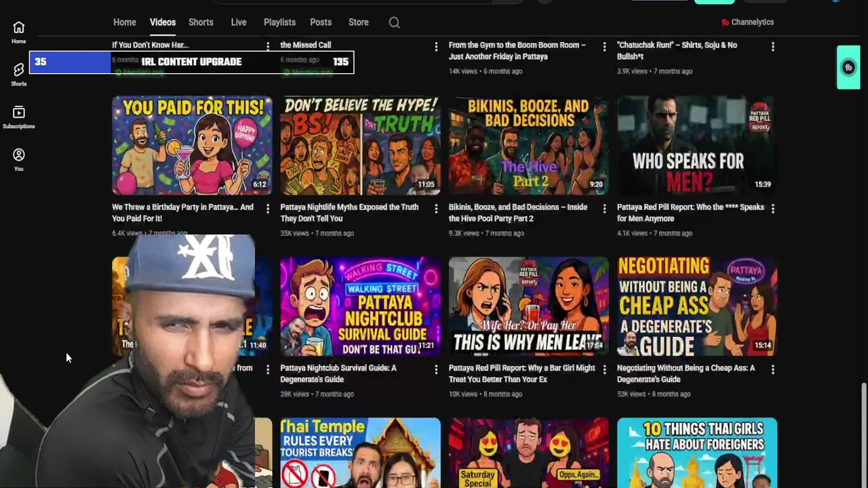Open options for From the Gym to Boom Boom Room
Image resolution: width=868 pixels, height=488 pixels.
click(x=604, y=46)
